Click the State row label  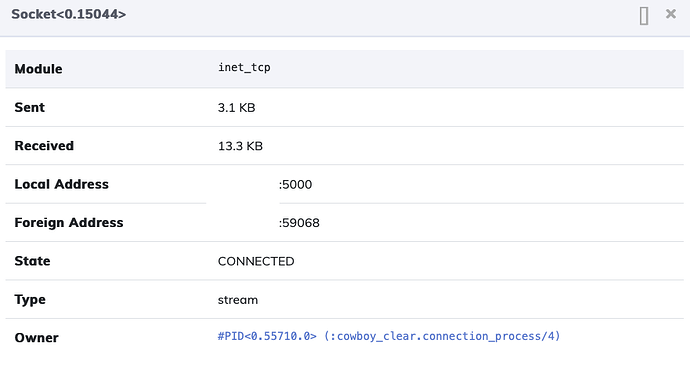(x=33, y=261)
